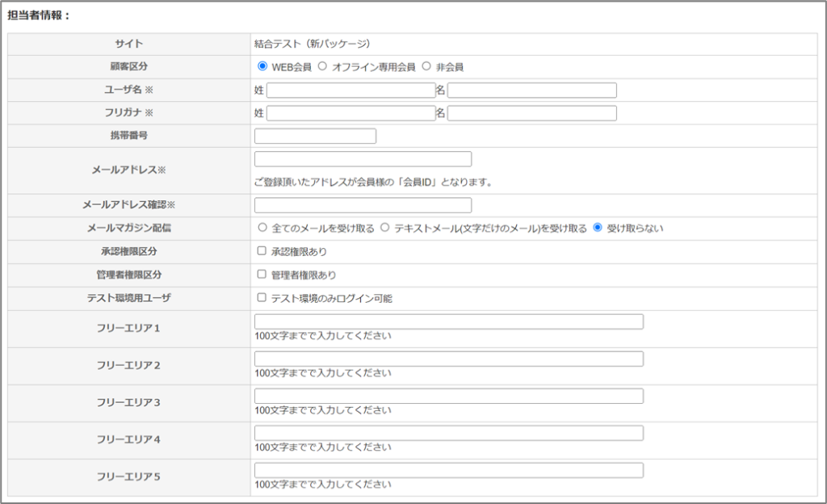Enable the 承認権限あり checkbox
The width and height of the screenshot is (827, 504).
pyautogui.click(x=262, y=251)
